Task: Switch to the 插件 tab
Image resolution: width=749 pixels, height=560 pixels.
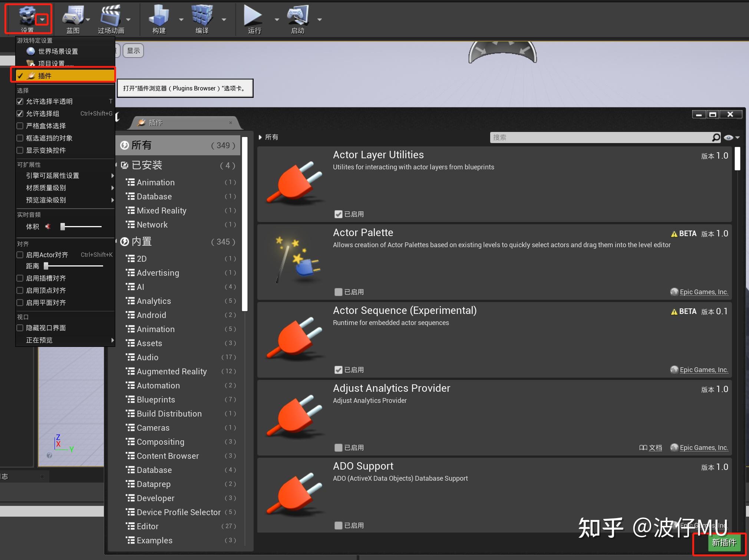Action: 156,122
